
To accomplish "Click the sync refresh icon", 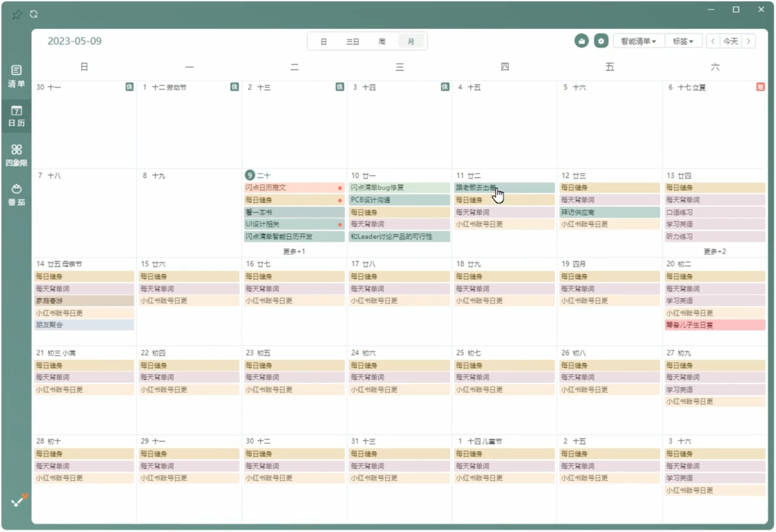I will 34,14.
